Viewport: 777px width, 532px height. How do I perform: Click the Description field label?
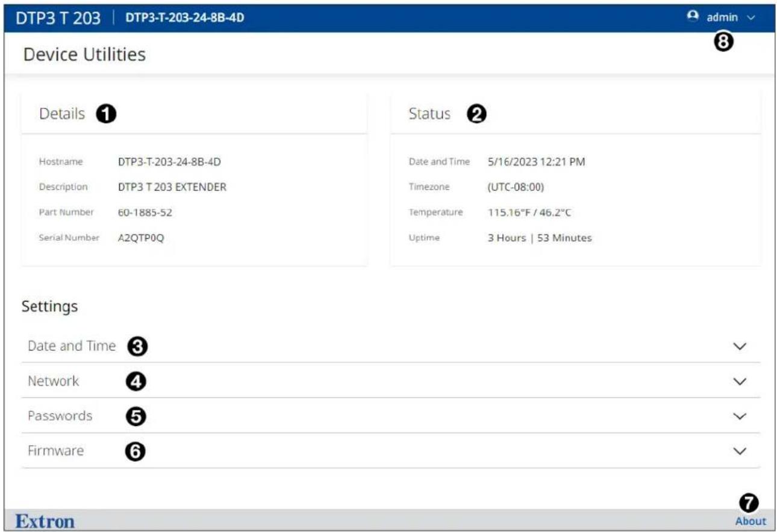click(63, 187)
